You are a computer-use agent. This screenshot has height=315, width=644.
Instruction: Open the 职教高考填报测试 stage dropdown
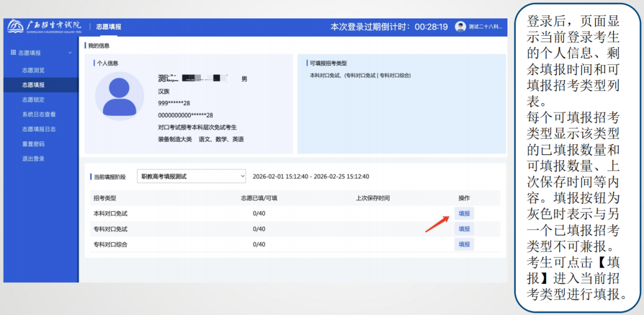tap(191, 177)
